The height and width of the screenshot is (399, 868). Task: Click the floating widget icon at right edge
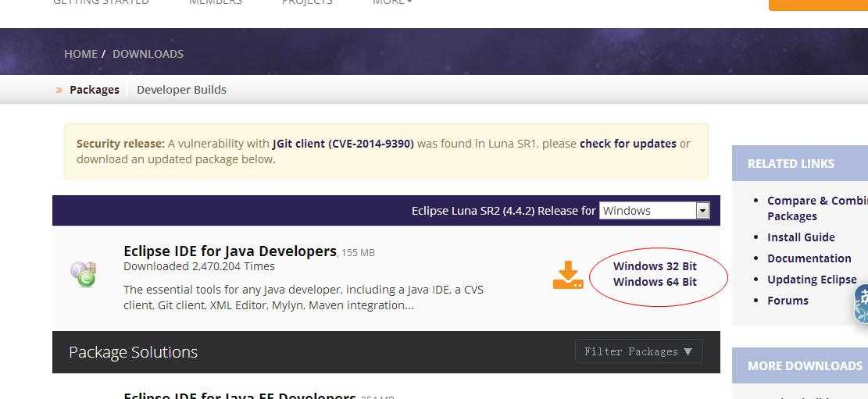[x=861, y=303]
